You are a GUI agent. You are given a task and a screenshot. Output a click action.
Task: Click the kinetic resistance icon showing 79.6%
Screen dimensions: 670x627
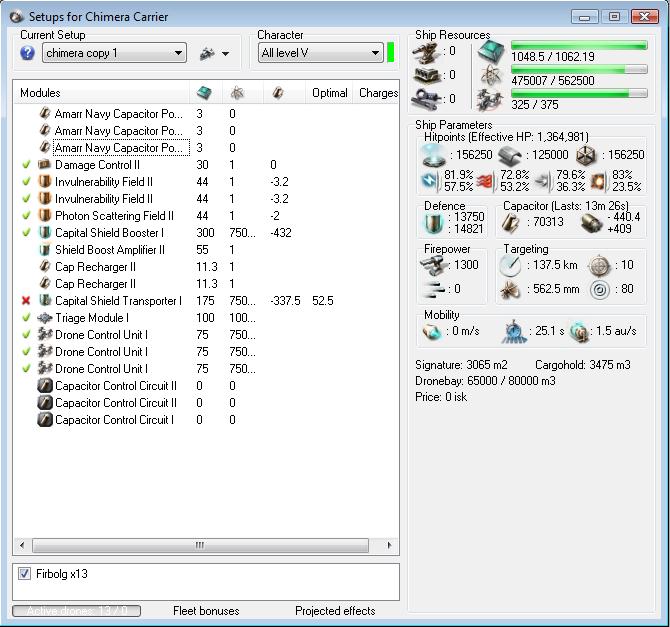(x=544, y=181)
